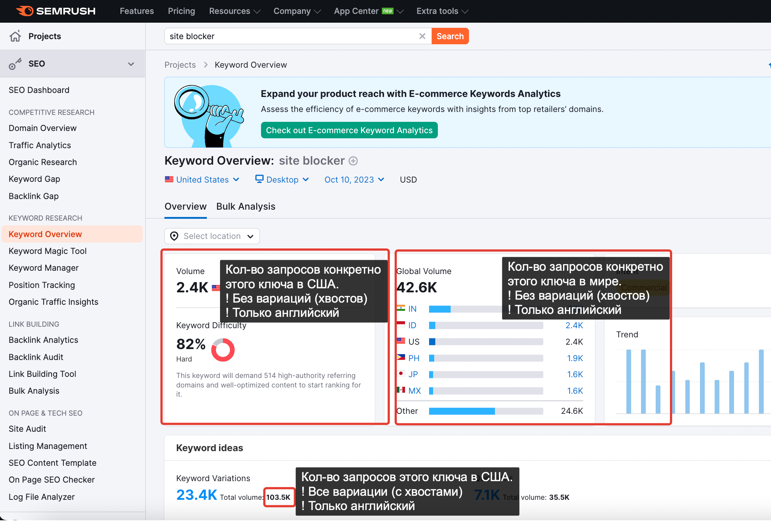Click the Keyword Difficulty donut chart
Image resolution: width=771 pixels, height=532 pixels.
click(223, 350)
